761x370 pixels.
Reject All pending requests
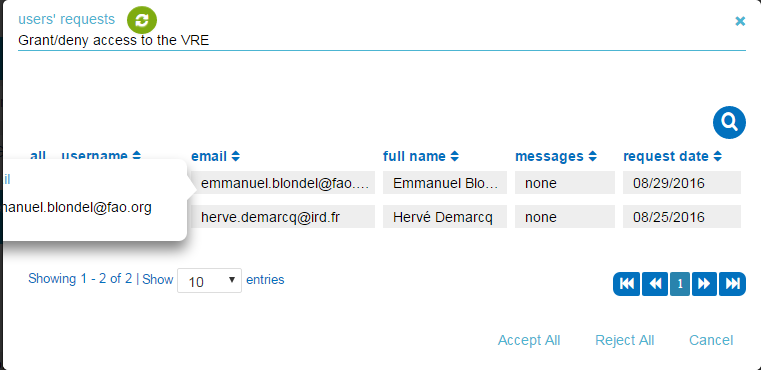625,340
